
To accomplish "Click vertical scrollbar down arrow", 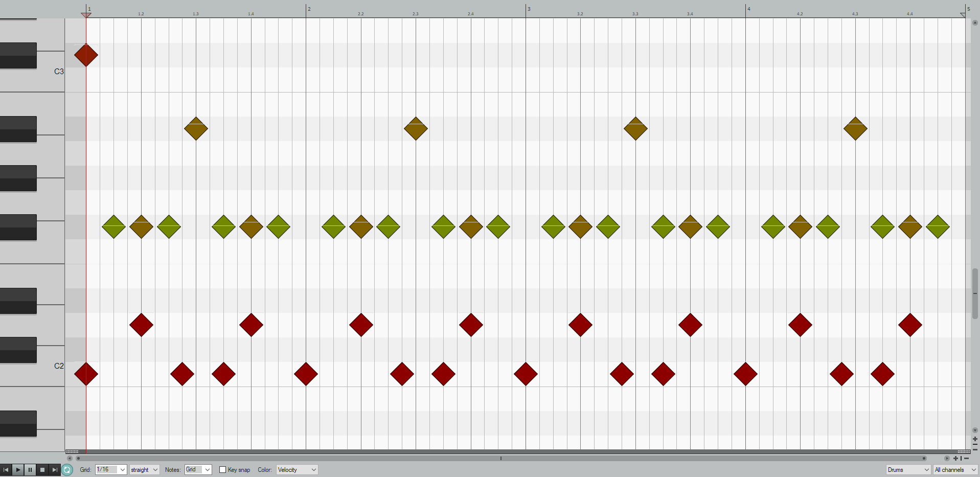I will coord(975,430).
